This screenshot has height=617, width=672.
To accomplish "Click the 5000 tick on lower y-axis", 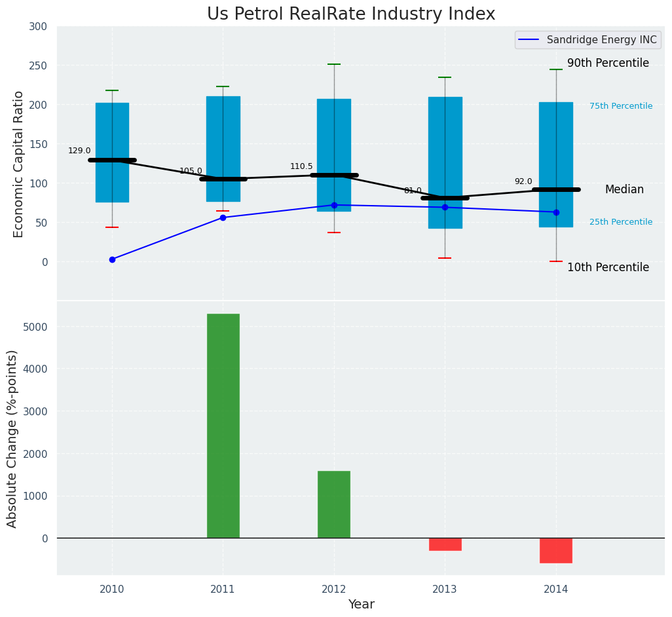I will [x=36, y=327].
